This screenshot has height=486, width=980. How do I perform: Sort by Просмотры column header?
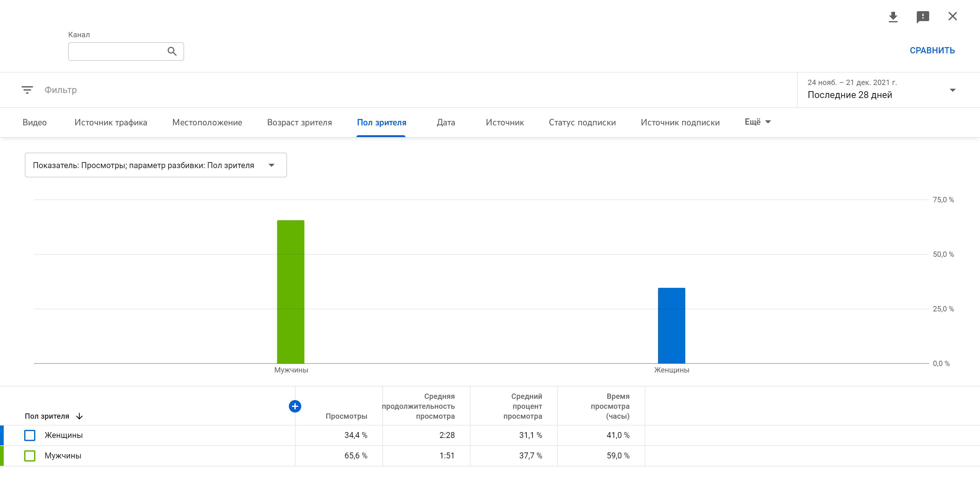[346, 416]
